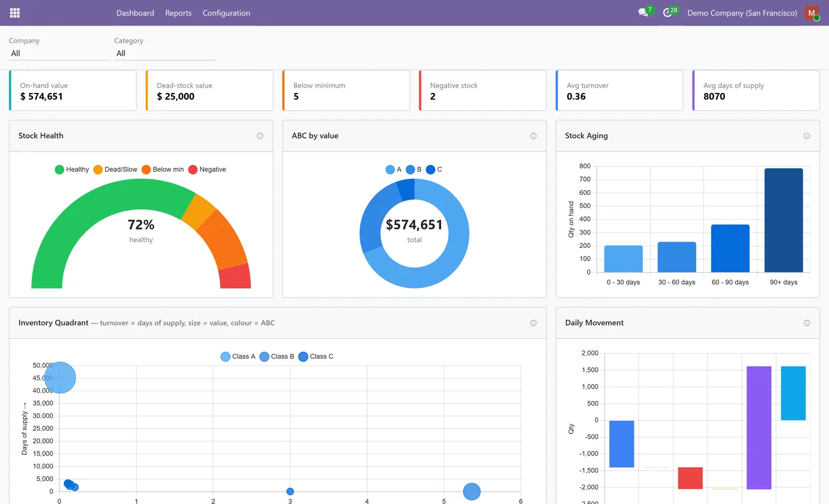Click the 60 - 90 days aging bar
Viewport: 829px width, 504px height.
[730, 248]
